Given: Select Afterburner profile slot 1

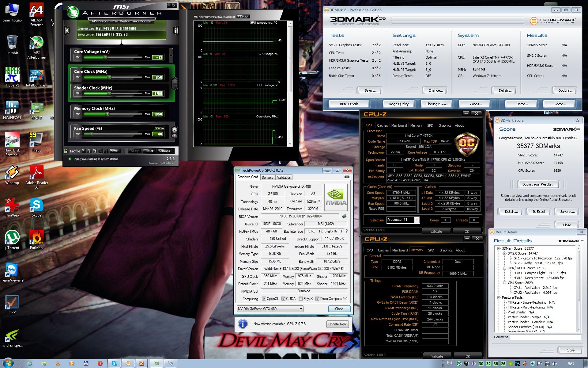Looking at the screenshot, I should tap(84, 151).
